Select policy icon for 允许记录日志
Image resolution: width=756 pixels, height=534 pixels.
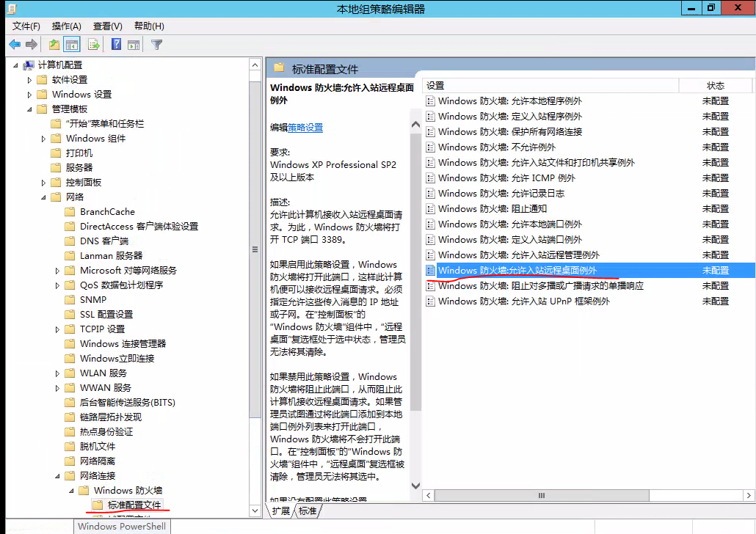coord(431,194)
